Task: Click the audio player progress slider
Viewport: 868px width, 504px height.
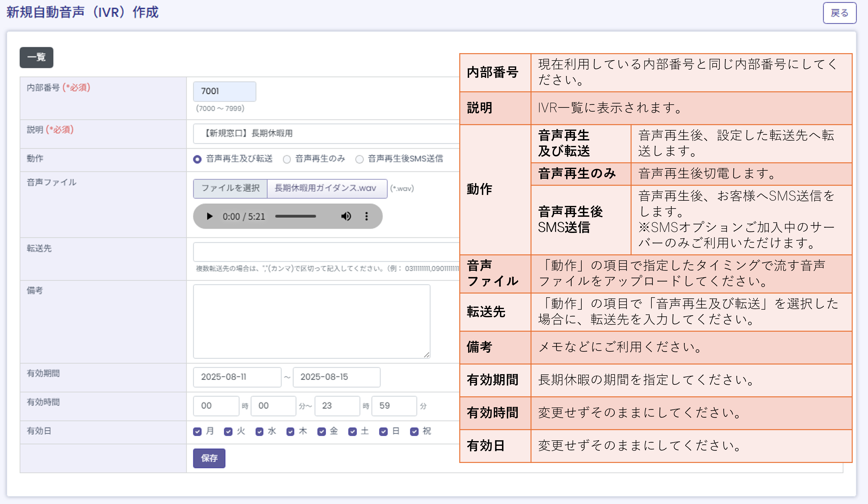Action: [295, 216]
